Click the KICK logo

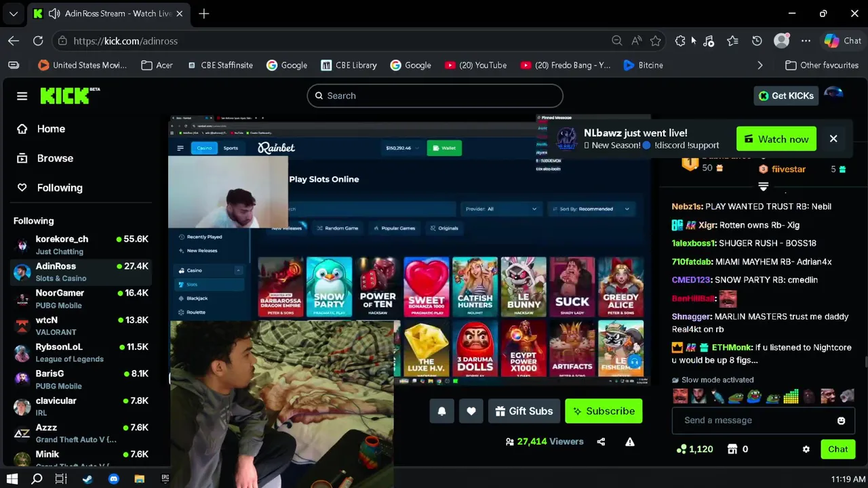(69, 96)
